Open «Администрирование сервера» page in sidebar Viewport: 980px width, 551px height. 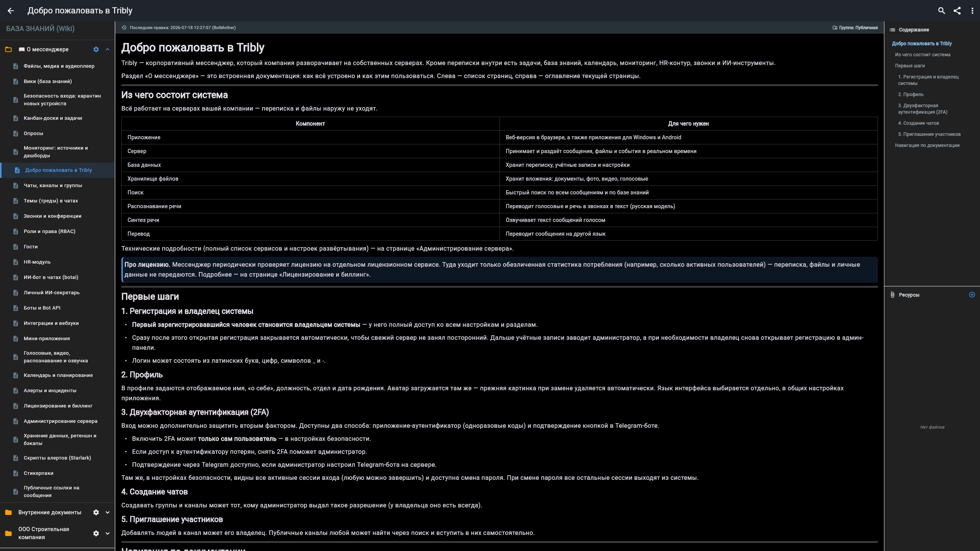click(x=57, y=421)
